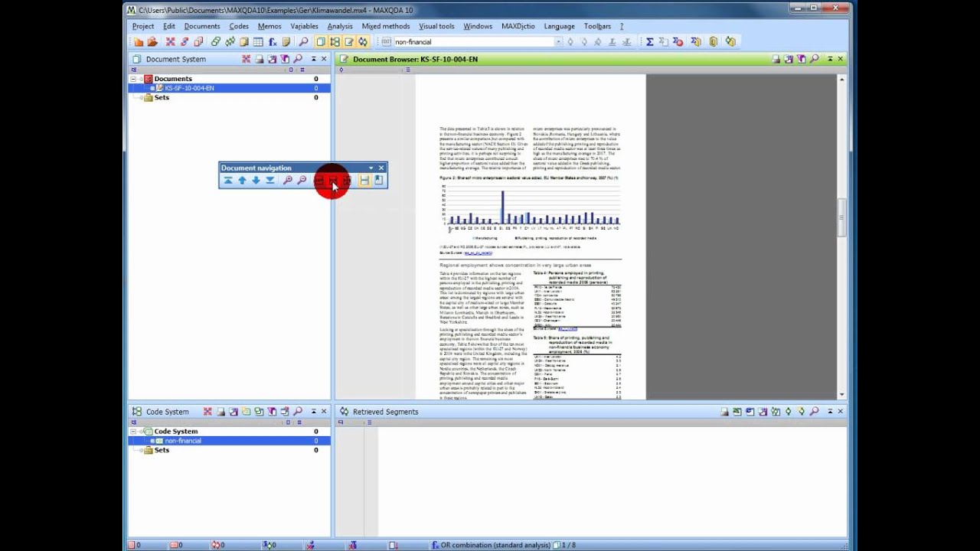Reset activations in Document System panel

[246, 59]
